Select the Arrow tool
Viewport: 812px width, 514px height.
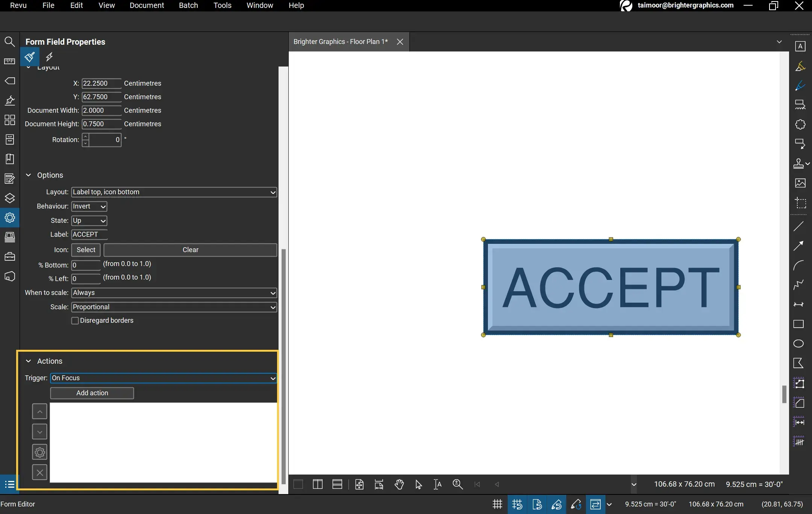click(x=798, y=246)
